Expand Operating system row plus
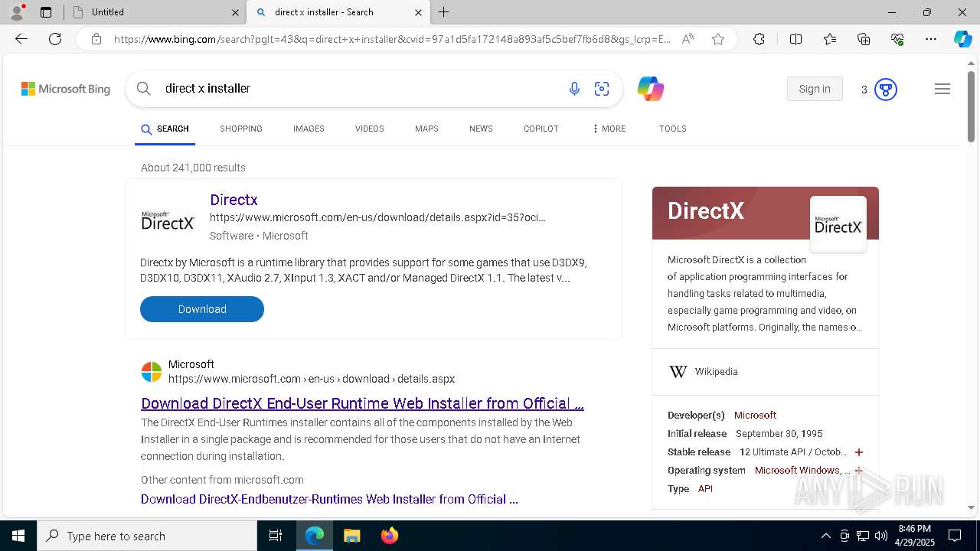Image resolution: width=980 pixels, height=551 pixels. pos(859,471)
